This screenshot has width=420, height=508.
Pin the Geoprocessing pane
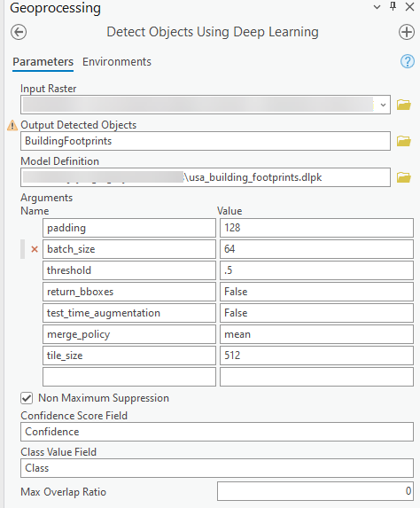click(x=393, y=6)
